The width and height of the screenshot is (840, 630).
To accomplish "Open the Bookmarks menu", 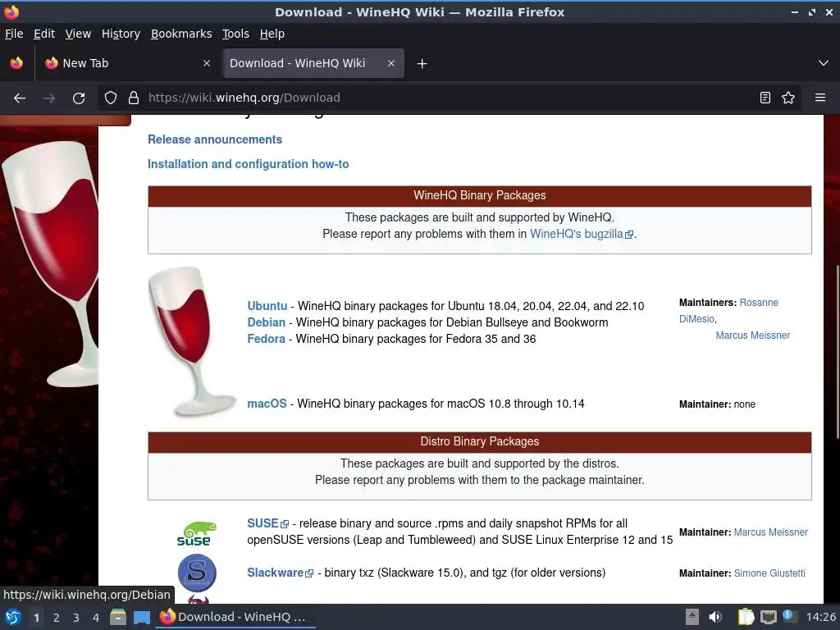I will pyautogui.click(x=181, y=34).
